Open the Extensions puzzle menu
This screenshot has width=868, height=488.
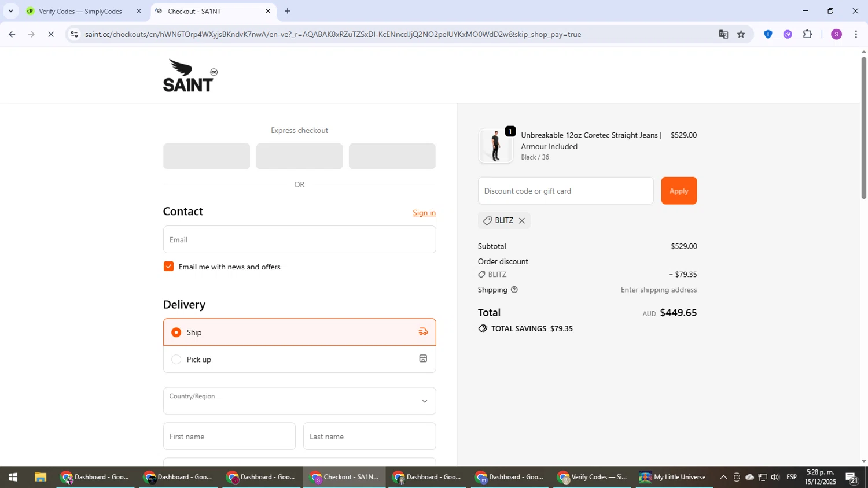[808, 34]
